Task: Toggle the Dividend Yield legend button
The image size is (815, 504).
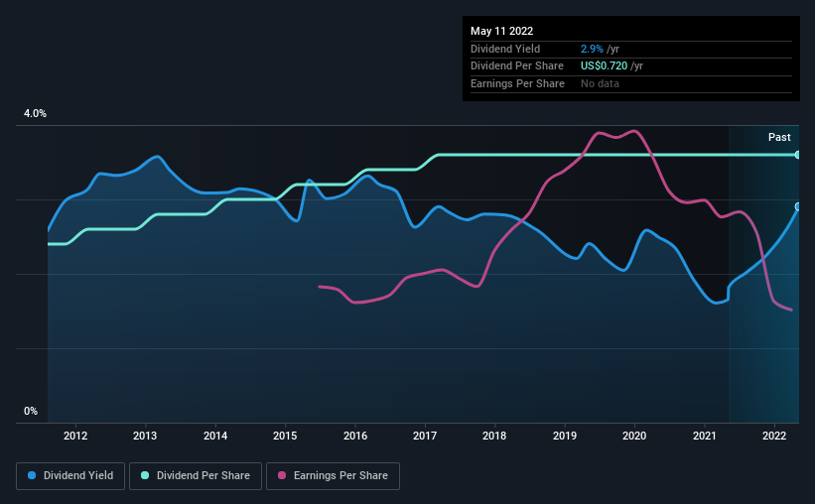Action: click(x=70, y=476)
